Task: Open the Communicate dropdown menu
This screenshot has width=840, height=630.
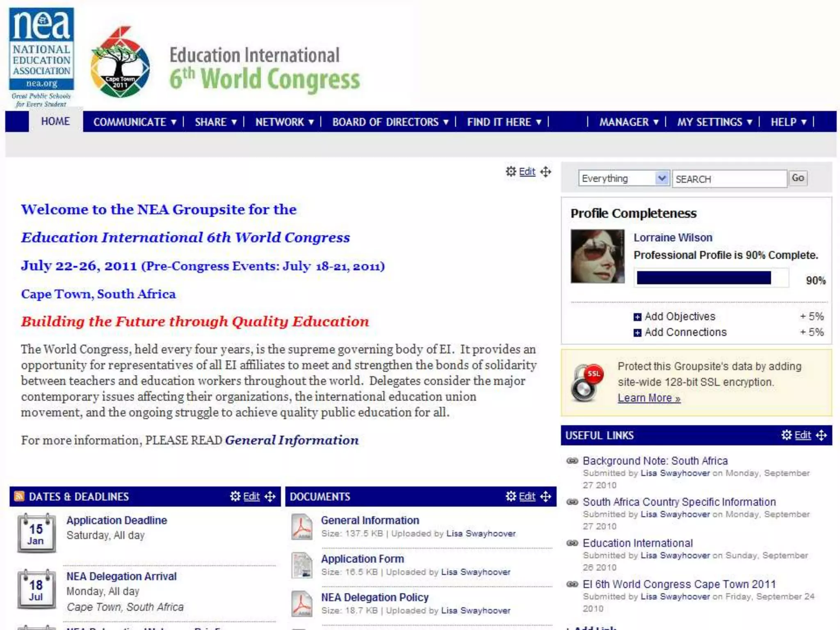Action: (x=135, y=122)
